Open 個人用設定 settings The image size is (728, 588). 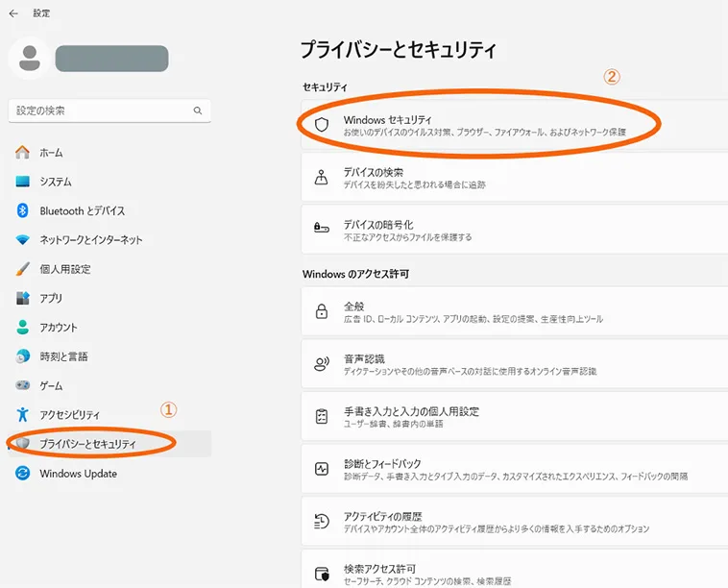point(109,269)
